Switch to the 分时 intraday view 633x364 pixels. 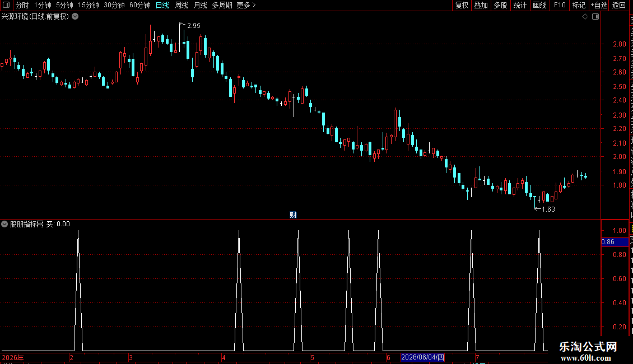point(22,5)
